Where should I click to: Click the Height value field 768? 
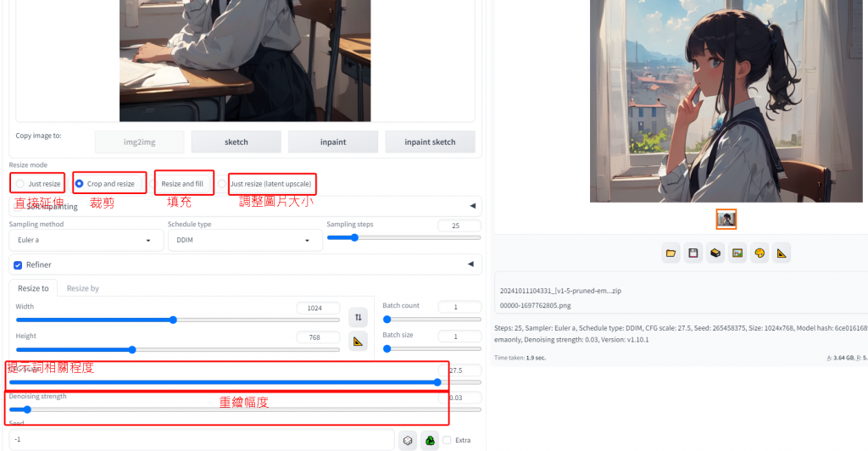pos(318,337)
